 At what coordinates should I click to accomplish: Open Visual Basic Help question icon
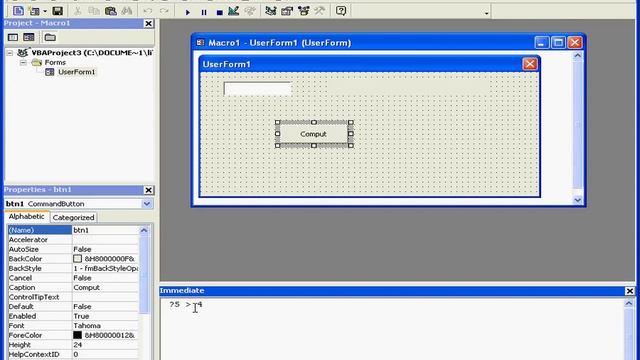pyautogui.click(x=341, y=11)
